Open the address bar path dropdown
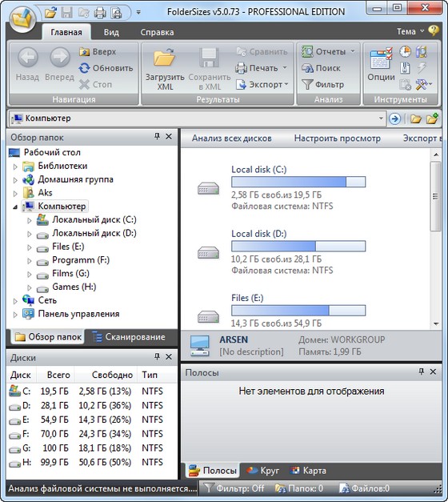This screenshot has width=448, height=502. tap(381, 118)
